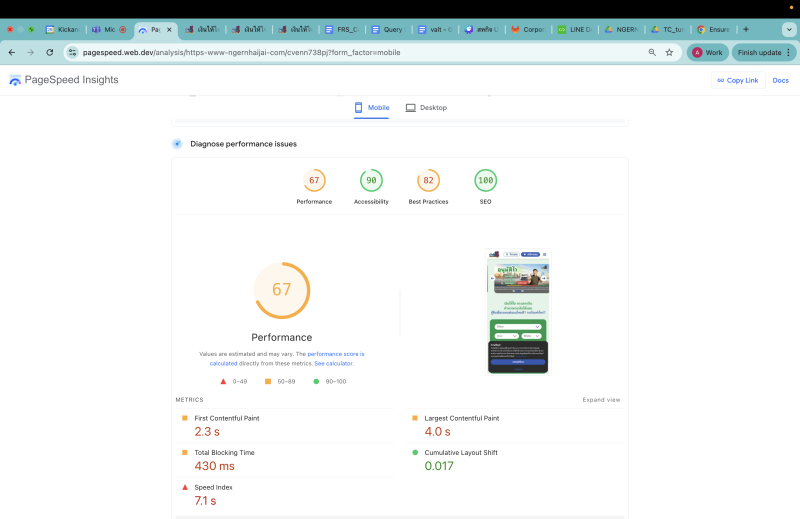The width and height of the screenshot is (800, 519).
Task: Open the See calculator link
Action: [x=333, y=363]
